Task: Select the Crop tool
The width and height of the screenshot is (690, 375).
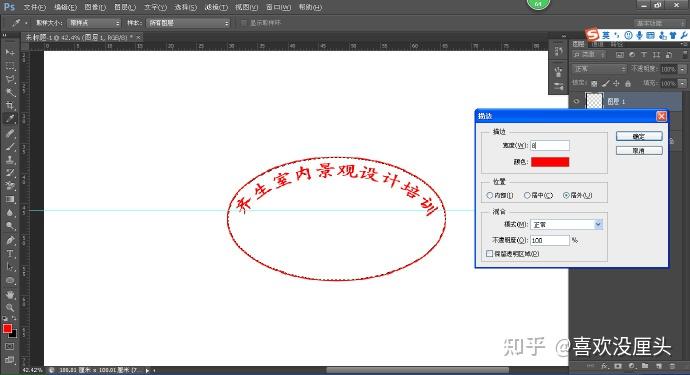Action: coord(10,106)
